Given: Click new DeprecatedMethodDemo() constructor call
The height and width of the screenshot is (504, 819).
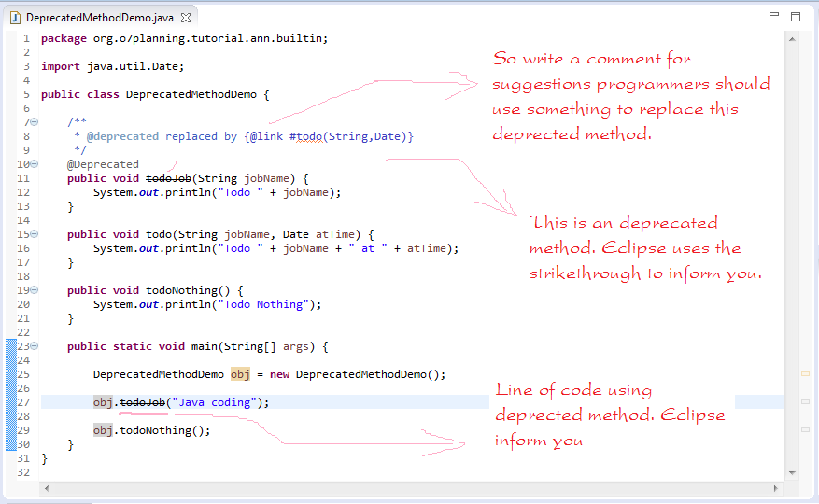Looking at the screenshot, I should pyautogui.click(x=358, y=374).
